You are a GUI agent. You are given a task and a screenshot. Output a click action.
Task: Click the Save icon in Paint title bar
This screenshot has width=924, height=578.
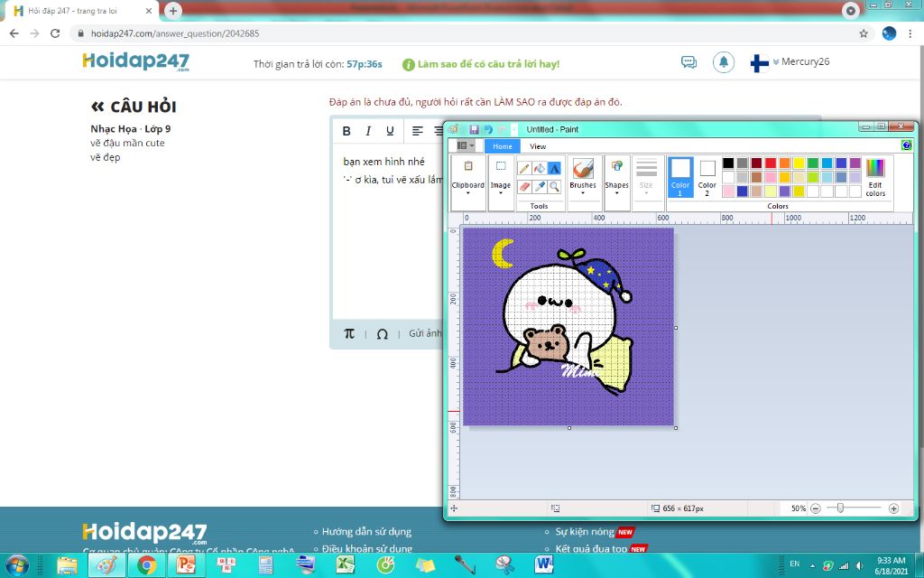click(474, 129)
